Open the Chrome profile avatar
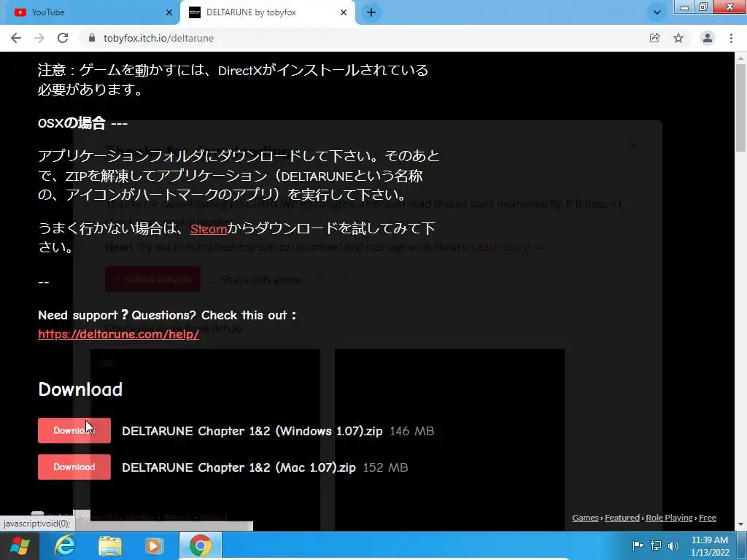Image resolution: width=747 pixels, height=560 pixels. [708, 38]
